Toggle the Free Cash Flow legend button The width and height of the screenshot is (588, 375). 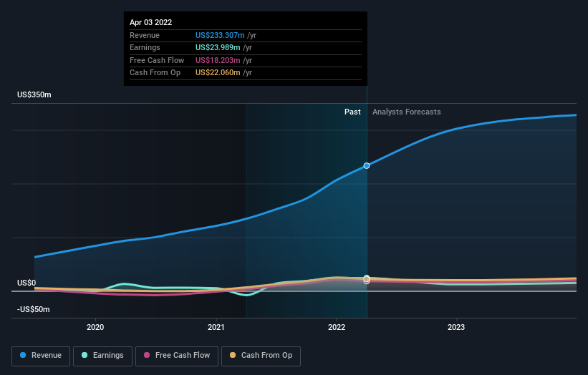[177, 356]
